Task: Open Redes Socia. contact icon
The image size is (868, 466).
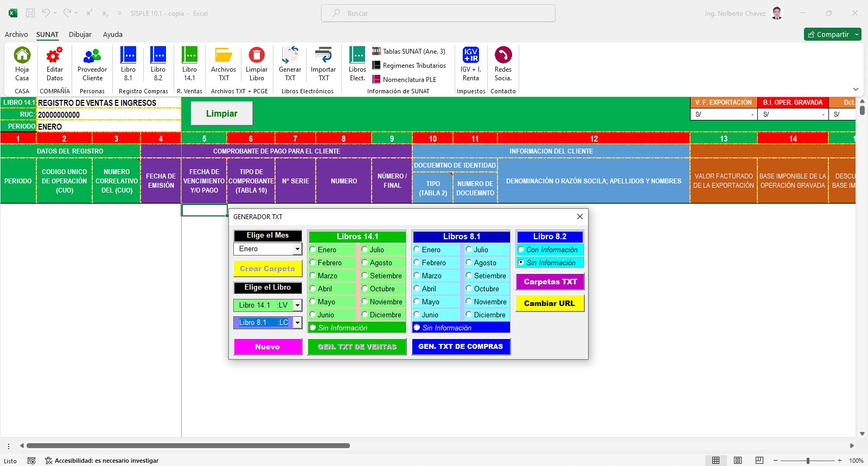Action: coord(503,55)
